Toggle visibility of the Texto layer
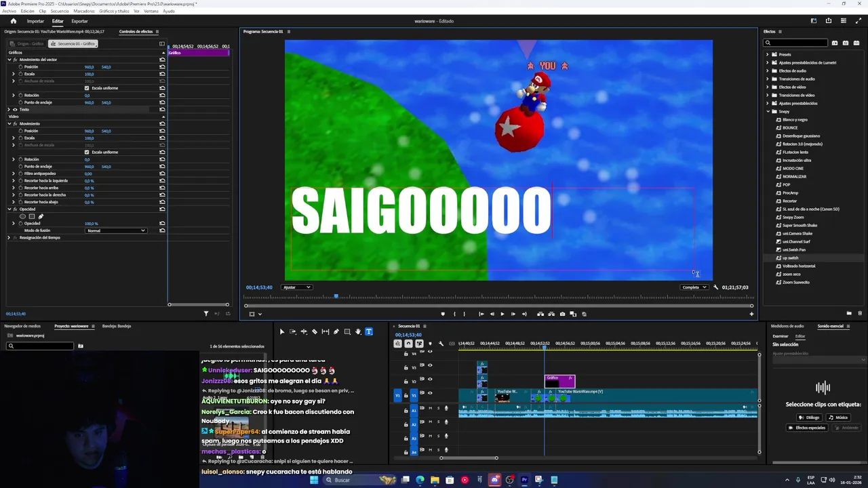This screenshot has height=488, width=868. tap(15, 109)
